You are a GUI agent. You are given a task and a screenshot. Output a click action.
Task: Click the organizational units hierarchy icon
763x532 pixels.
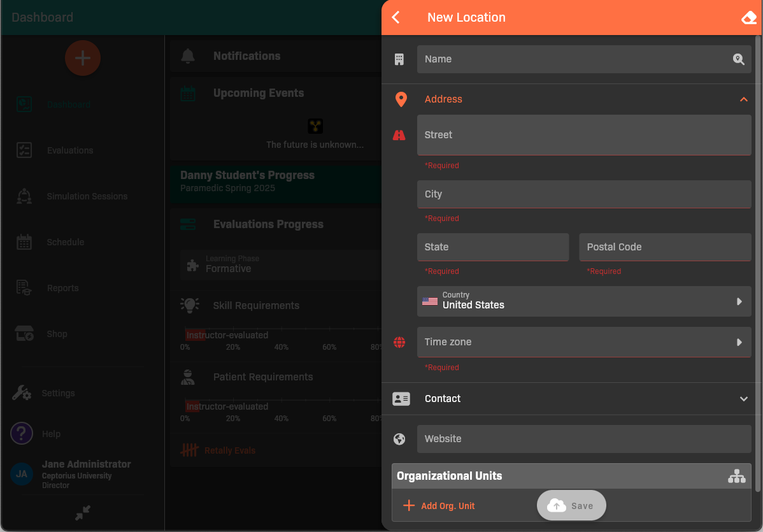(736, 476)
